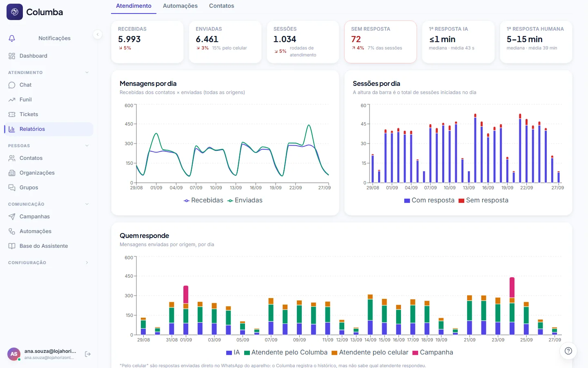This screenshot has width=588, height=368.
Task: Click the Funil trend icon
Action: pyautogui.click(x=12, y=100)
